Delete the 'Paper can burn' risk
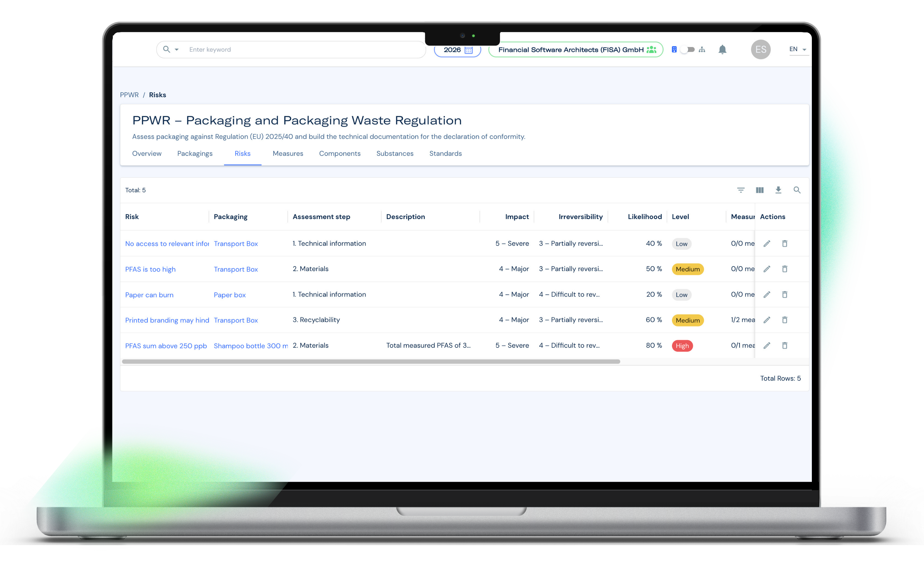The height and width of the screenshot is (564, 924). [x=784, y=294]
